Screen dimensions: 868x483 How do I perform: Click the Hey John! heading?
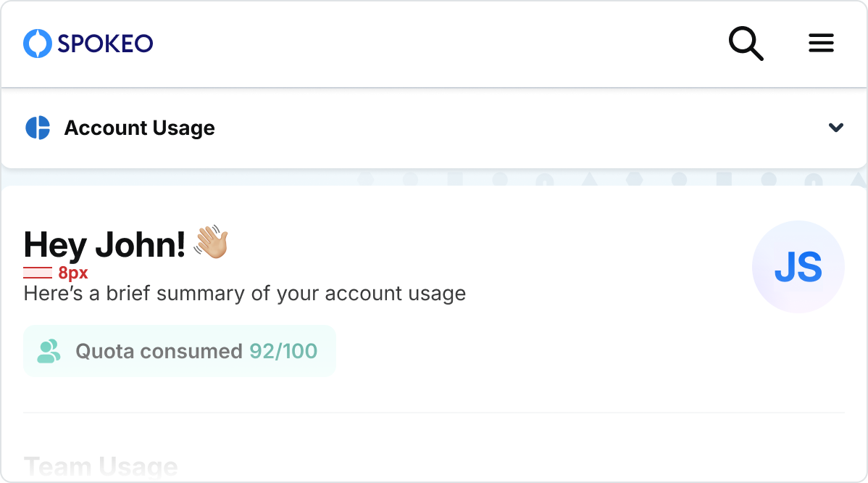104,244
